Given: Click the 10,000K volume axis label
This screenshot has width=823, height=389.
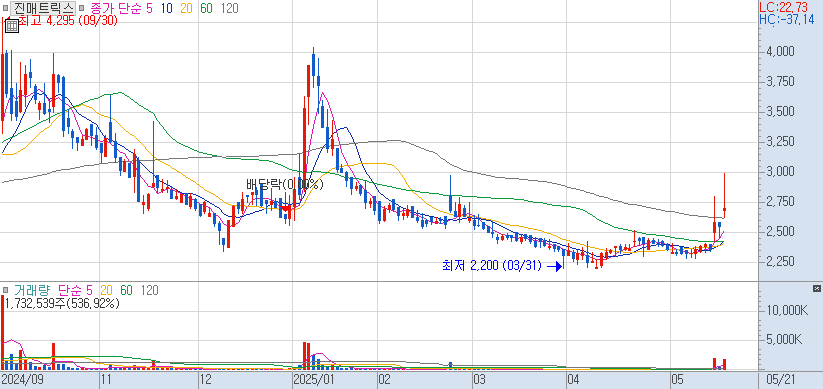Looking at the screenshot, I should coord(786,310).
